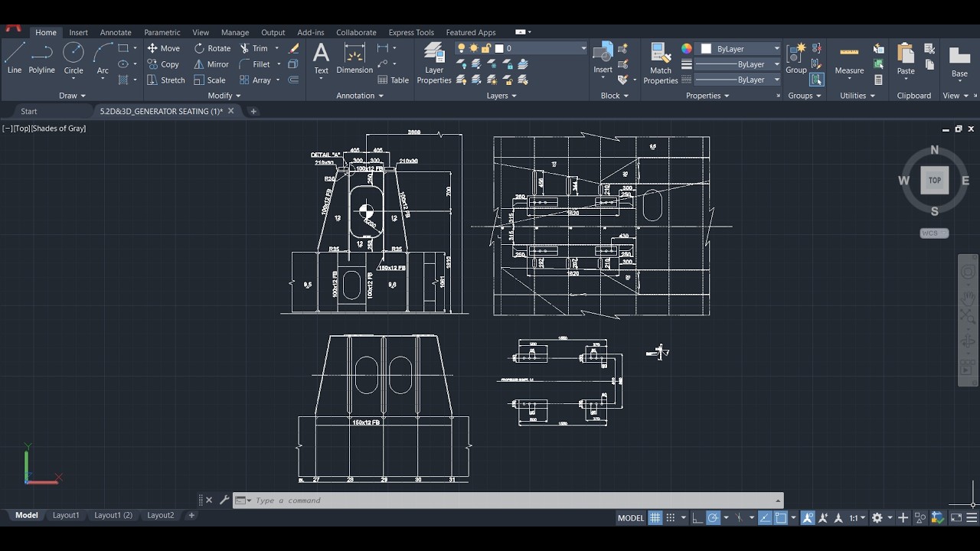Viewport: 980px width, 551px height.
Task: Toggle isometric drafting in status bar
Action: click(740, 518)
